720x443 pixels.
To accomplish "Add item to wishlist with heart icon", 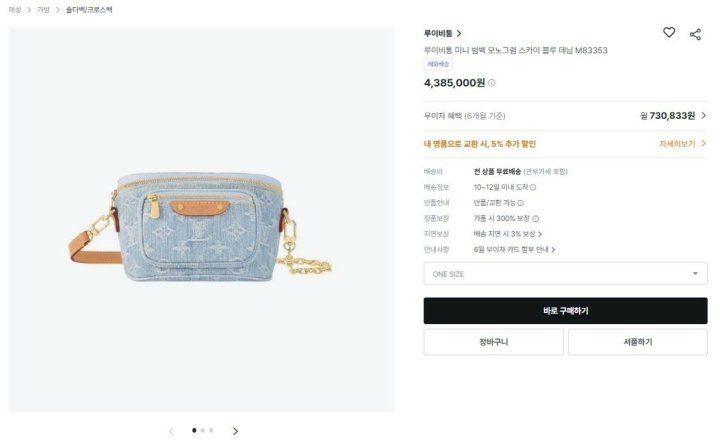I will tap(669, 33).
